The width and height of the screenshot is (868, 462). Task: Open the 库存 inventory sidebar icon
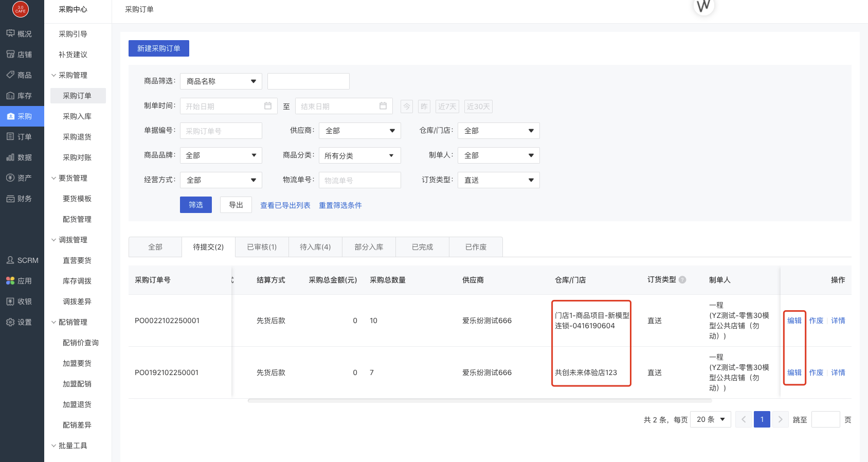tap(10, 95)
